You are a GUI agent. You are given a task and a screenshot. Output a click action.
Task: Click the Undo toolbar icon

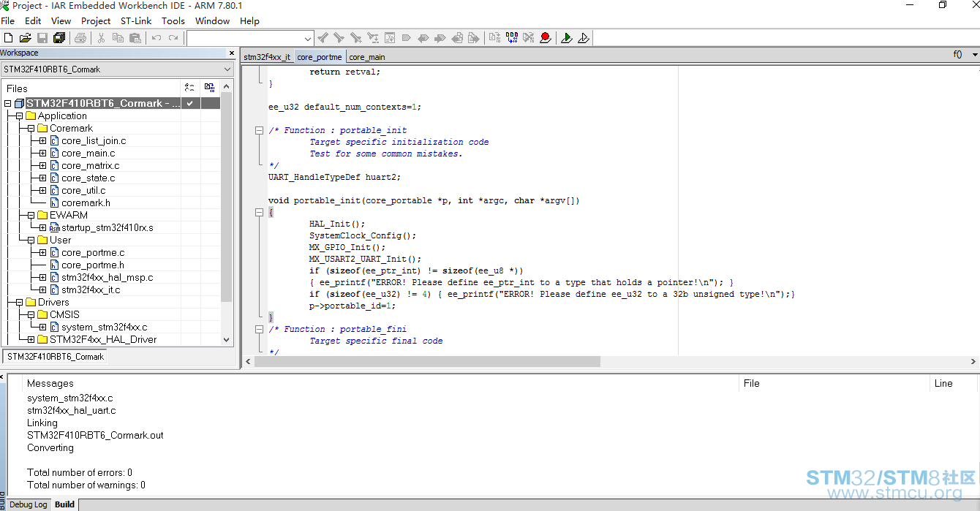pyautogui.click(x=157, y=38)
